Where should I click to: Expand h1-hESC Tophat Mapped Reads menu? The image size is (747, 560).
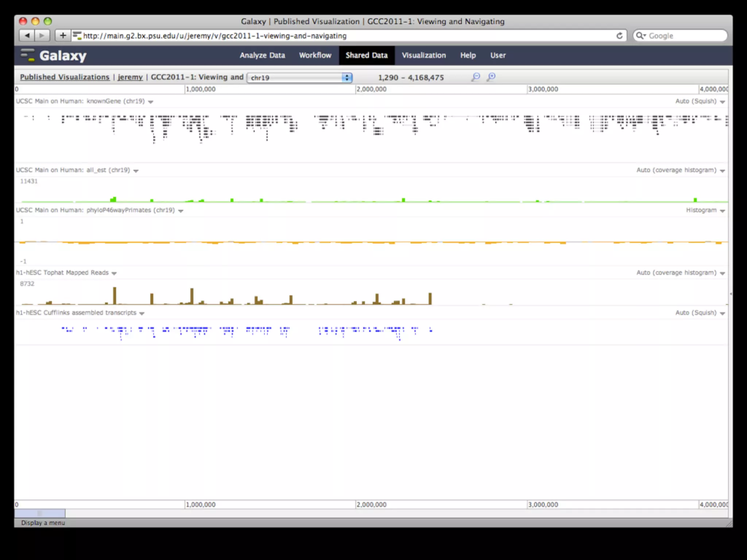(114, 273)
